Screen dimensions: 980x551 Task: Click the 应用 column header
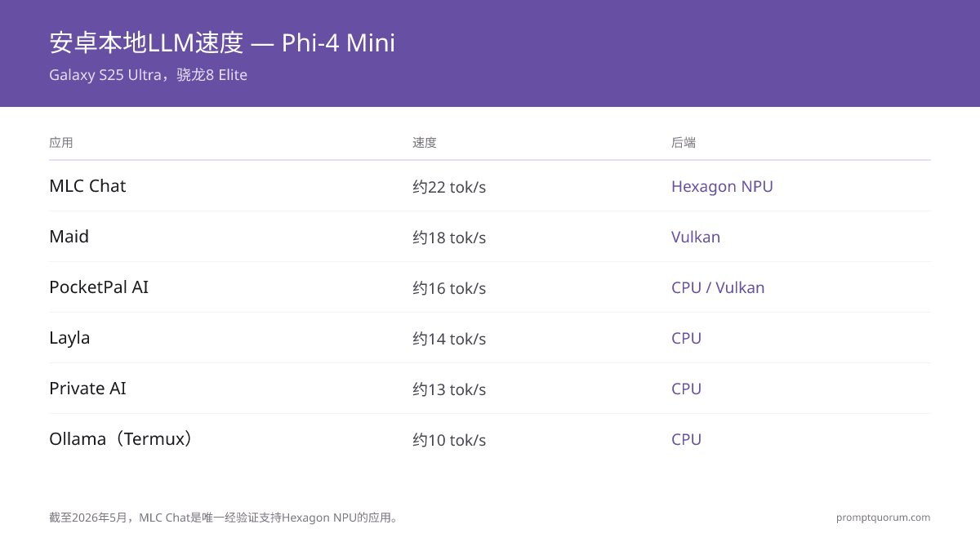61,142
